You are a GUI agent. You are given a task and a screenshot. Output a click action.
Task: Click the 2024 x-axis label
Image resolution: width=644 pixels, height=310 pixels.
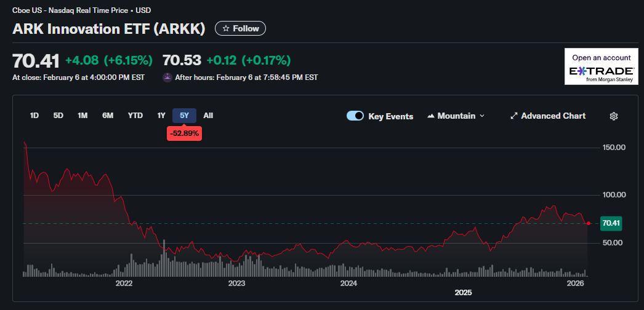click(348, 284)
